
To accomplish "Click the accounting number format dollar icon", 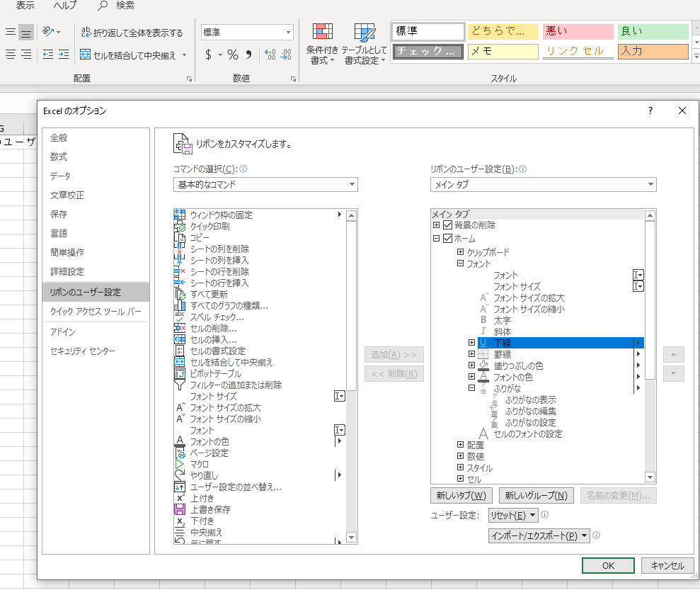I will coord(208,55).
